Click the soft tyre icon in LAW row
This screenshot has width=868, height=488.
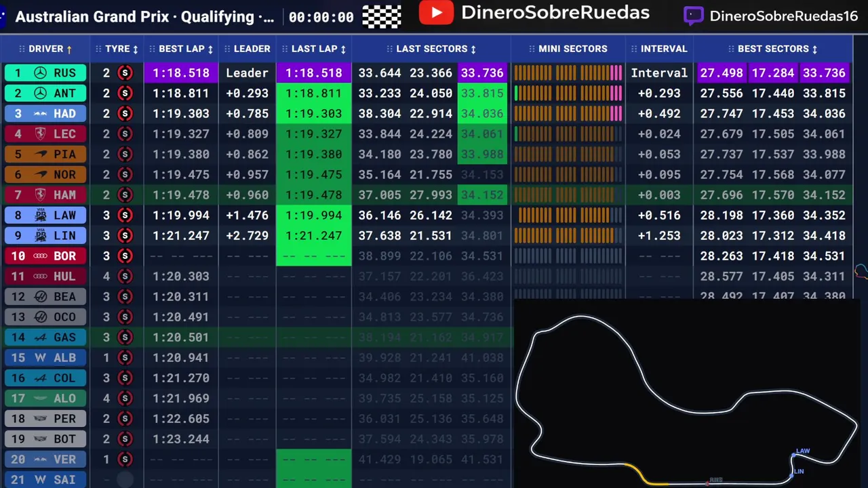click(125, 215)
